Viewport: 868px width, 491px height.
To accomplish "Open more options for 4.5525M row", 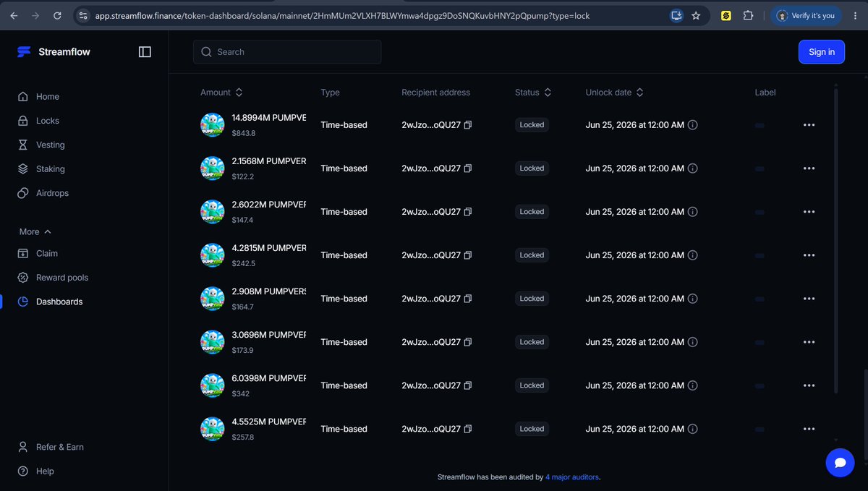I will tap(809, 429).
